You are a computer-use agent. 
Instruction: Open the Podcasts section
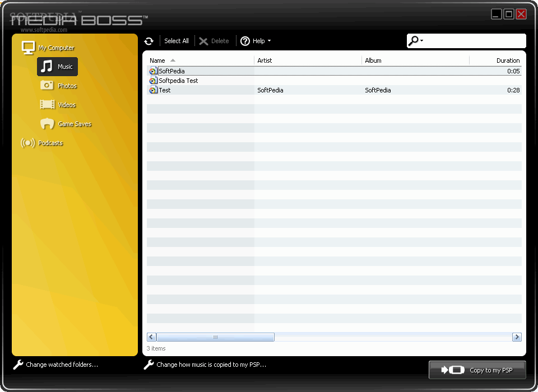click(50, 143)
